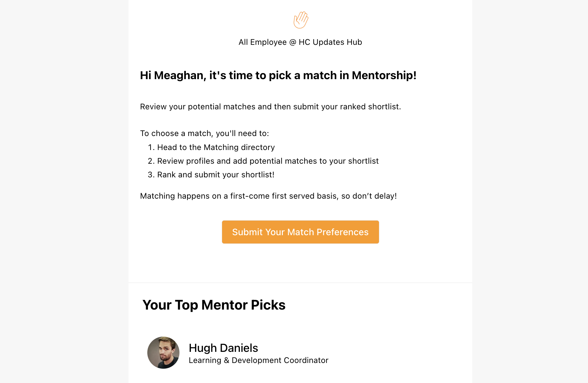This screenshot has width=588, height=383.
Task: Click the orange waving hand icon
Action: coord(301,20)
